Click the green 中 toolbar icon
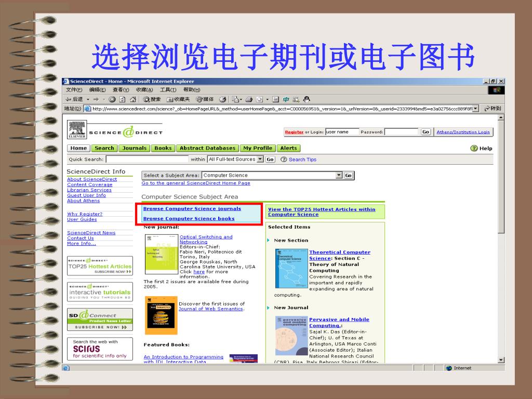This screenshot has width=532, height=399. [x=286, y=99]
